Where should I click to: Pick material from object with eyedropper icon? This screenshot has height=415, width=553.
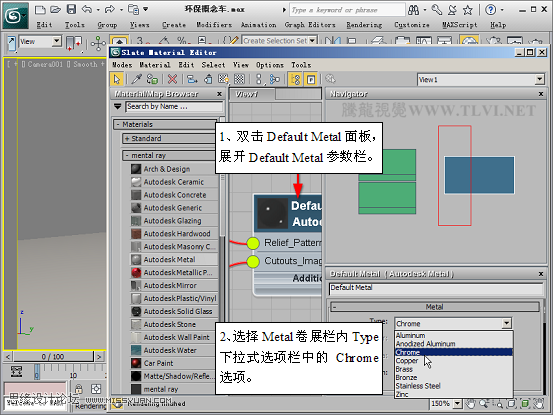tap(136, 79)
